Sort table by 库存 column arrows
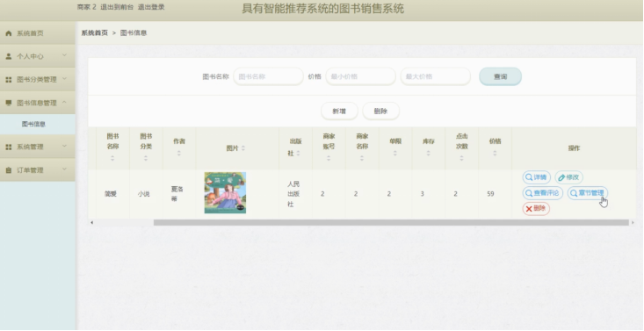Image resolution: width=644 pixels, height=331 pixels. point(429,153)
